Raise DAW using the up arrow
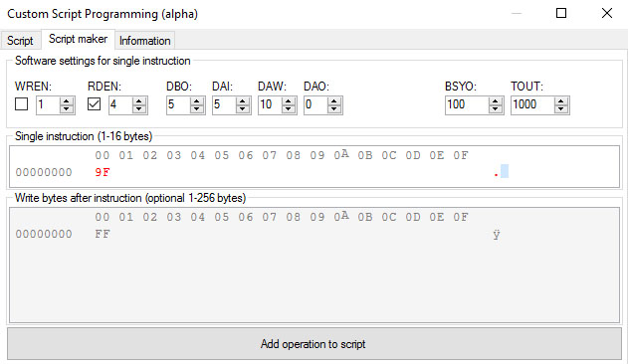The height and width of the screenshot is (364, 628). pos(289,100)
